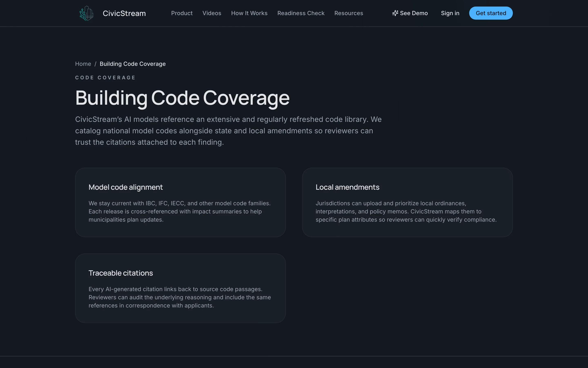Click the Get started button
Screen dimensions: 588x368
click(x=491, y=13)
